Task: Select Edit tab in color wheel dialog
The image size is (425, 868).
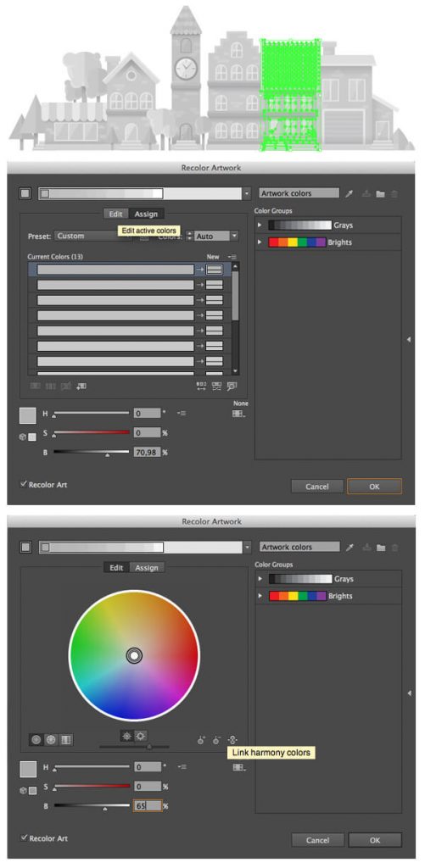Action: [x=116, y=567]
